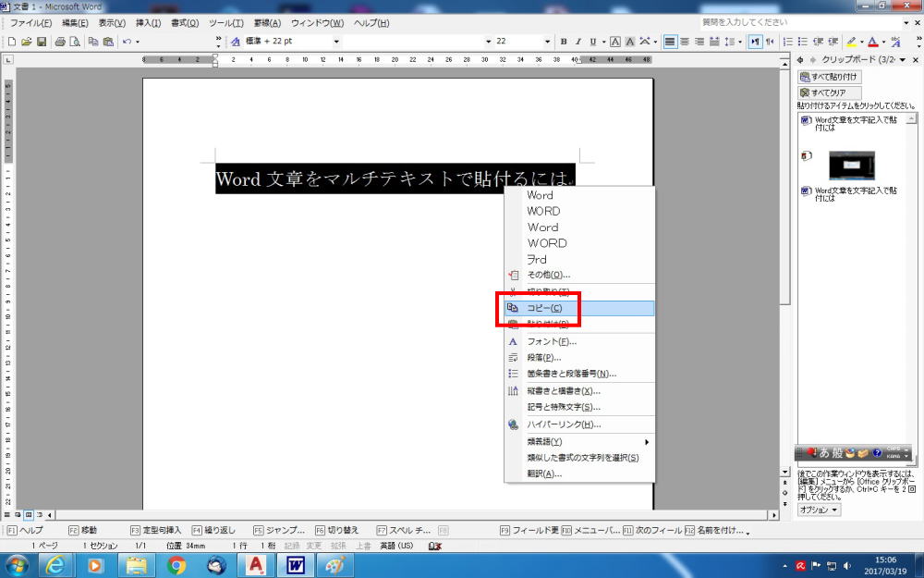Image resolution: width=924 pixels, height=578 pixels.
Task: Click the toolbar Paste icon
Action: (108, 42)
